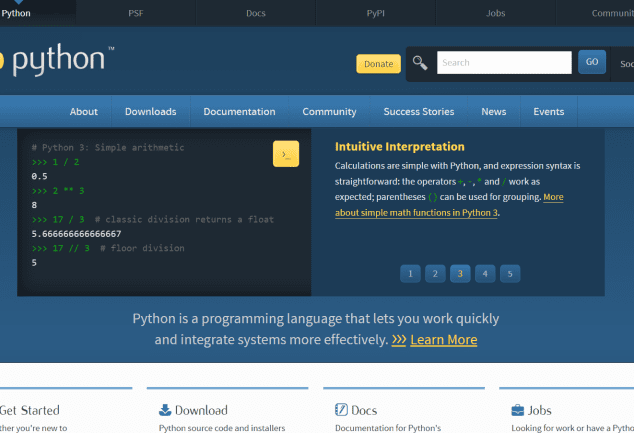Viewport: 634px width, 433px height.
Task: Click the Docs section icon
Action: click(341, 410)
